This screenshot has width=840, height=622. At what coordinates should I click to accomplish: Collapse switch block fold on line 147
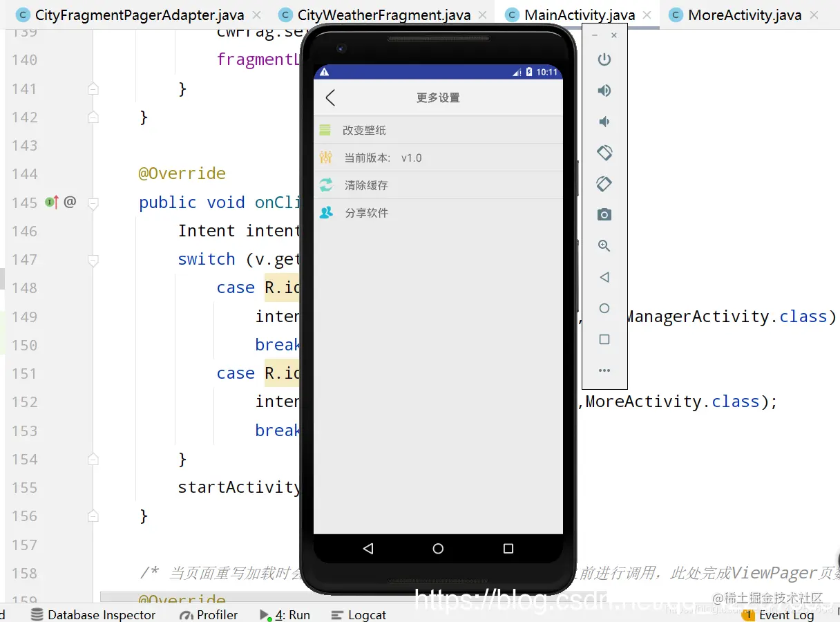coord(93,260)
